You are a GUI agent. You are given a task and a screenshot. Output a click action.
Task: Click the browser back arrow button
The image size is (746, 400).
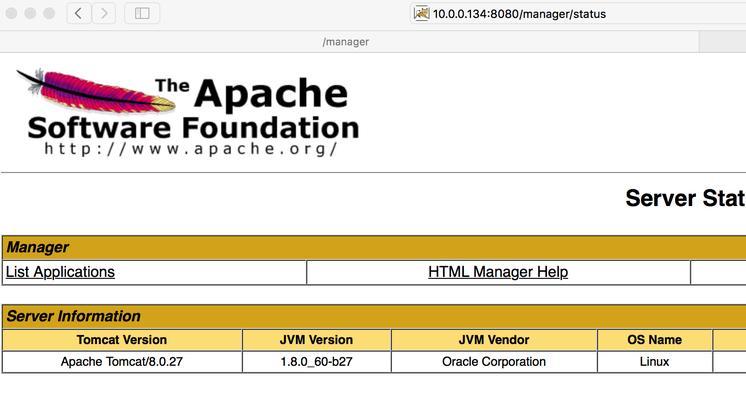(79, 13)
